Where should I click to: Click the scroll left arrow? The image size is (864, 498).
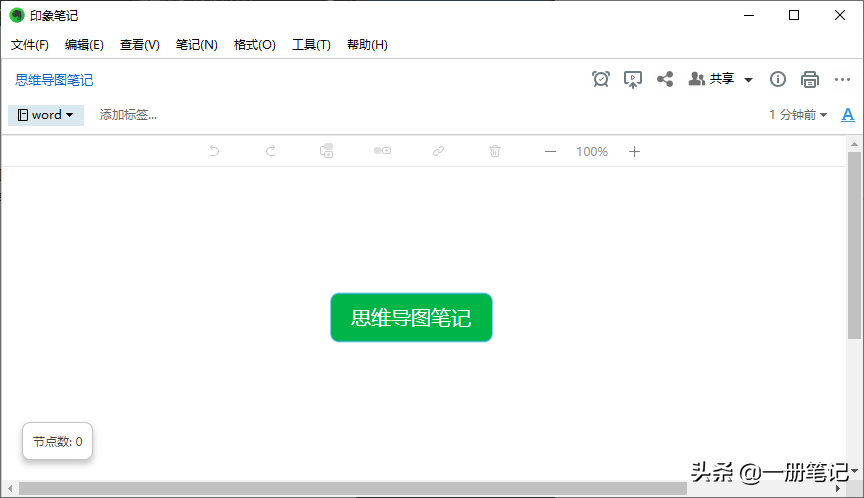pos(9,489)
